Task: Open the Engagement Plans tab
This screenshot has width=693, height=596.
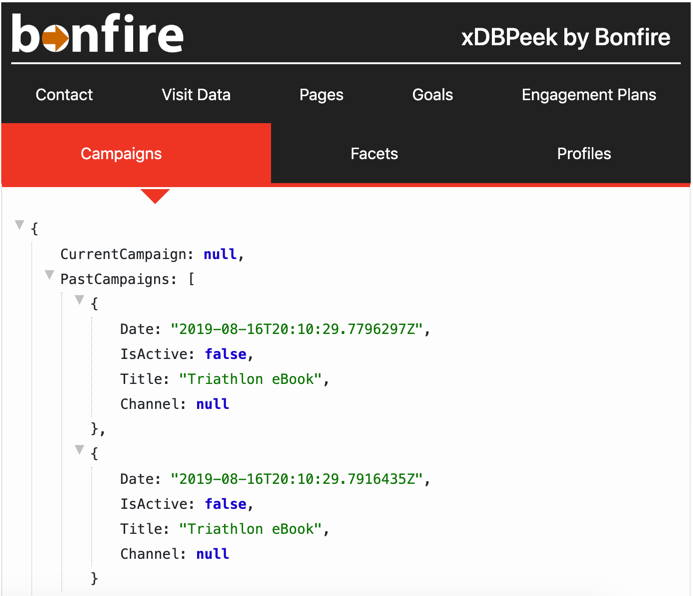Action: pyautogui.click(x=589, y=95)
